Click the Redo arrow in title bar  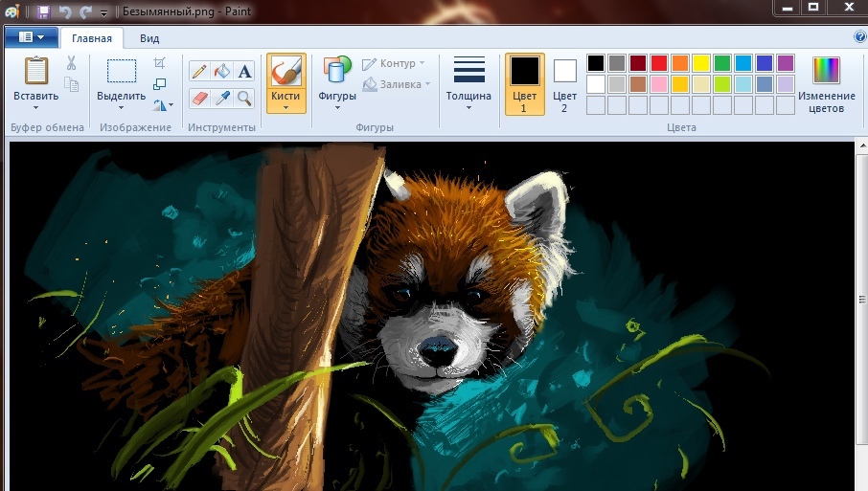(x=85, y=11)
